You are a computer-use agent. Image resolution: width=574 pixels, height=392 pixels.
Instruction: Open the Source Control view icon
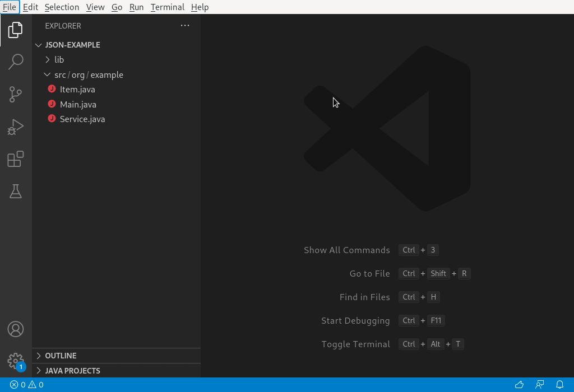15,94
